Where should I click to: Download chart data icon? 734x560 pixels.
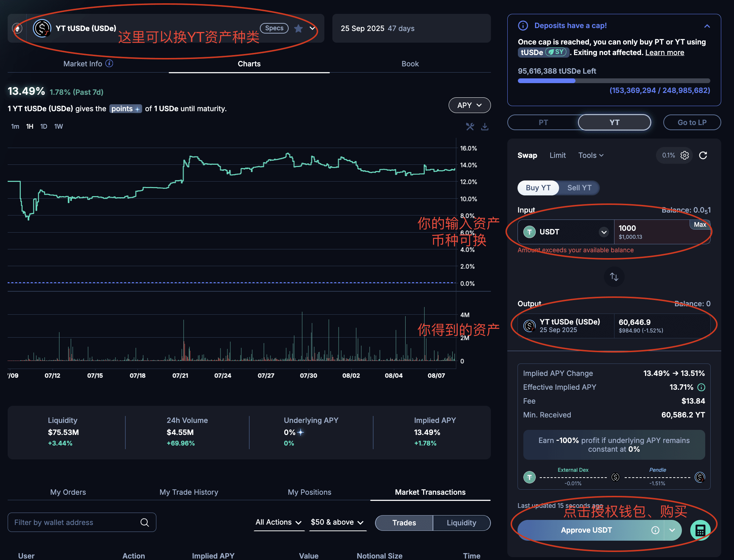485,127
